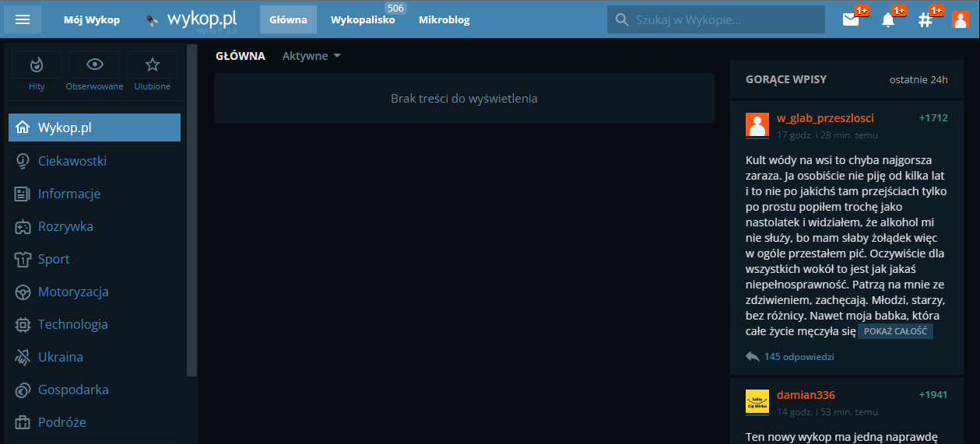Open Ulubione star icon
This screenshot has width=980, height=444.
pos(153,65)
